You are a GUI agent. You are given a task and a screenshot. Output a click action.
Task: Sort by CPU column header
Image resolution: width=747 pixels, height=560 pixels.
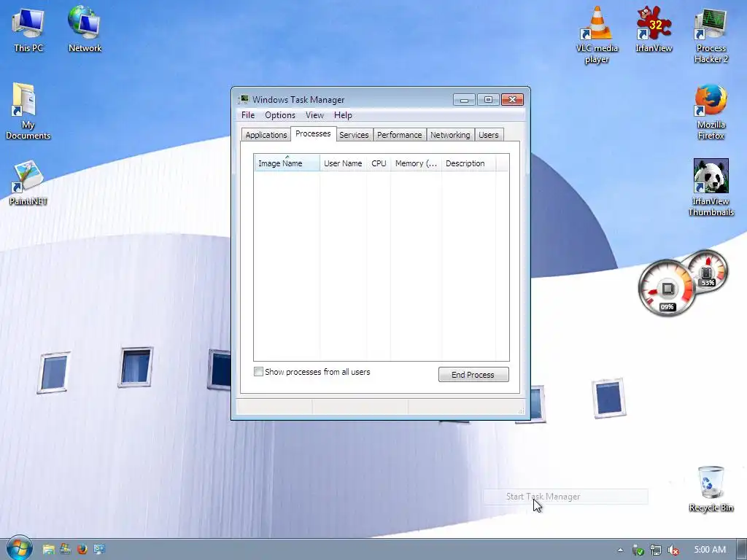point(379,163)
